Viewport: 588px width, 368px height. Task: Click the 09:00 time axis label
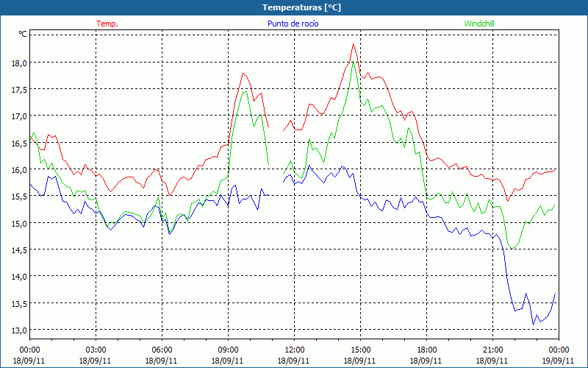click(228, 350)
